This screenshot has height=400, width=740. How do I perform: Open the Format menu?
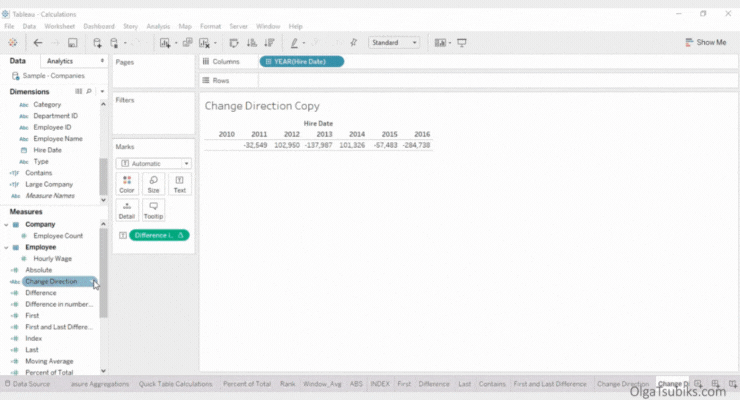(x=210, y=26)
